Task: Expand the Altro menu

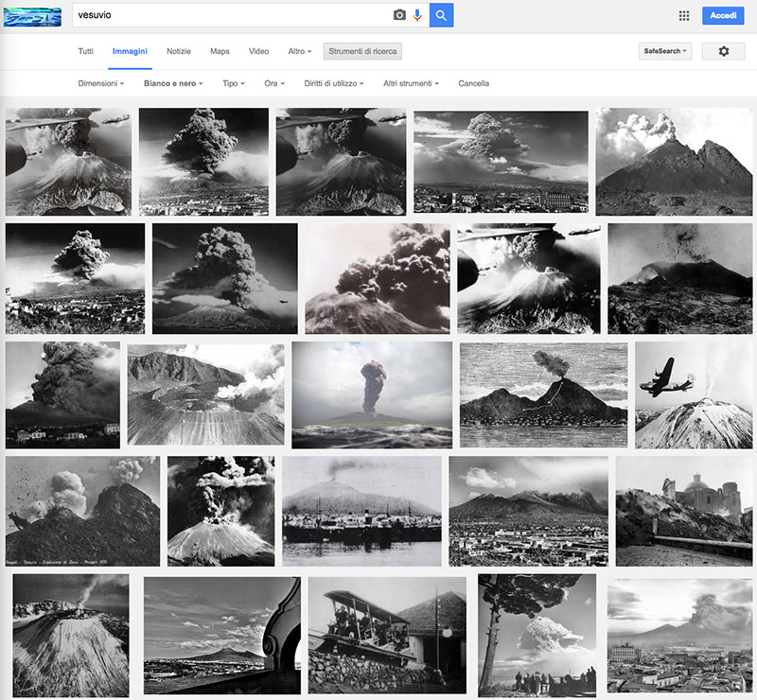Action: pos(300,51)
